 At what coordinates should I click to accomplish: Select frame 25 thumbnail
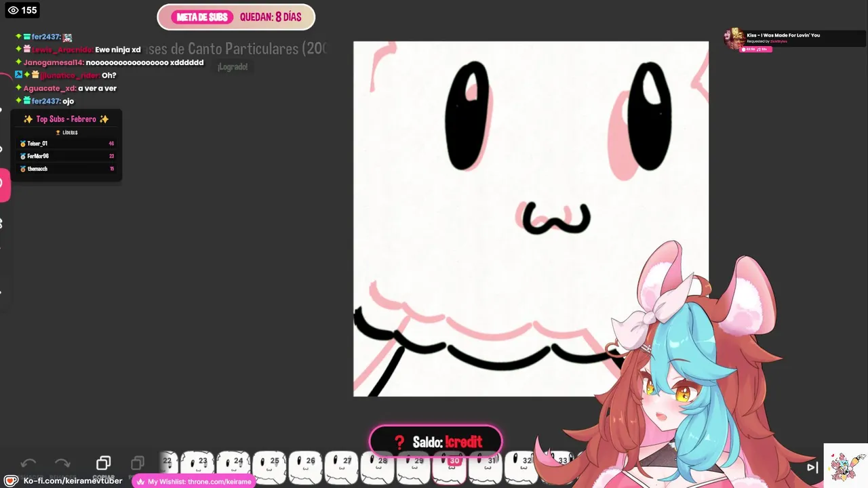click(x=270, y=468)
